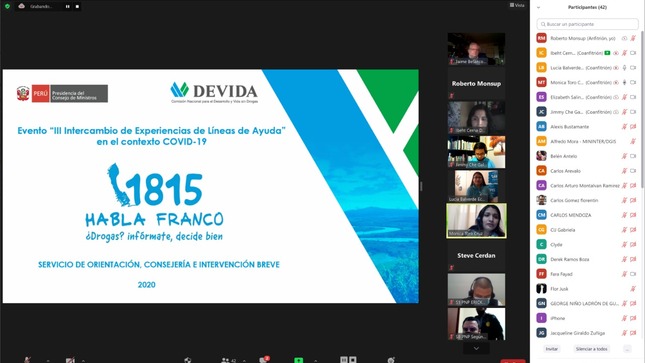Pause the recording in top bar

(67, 7)
